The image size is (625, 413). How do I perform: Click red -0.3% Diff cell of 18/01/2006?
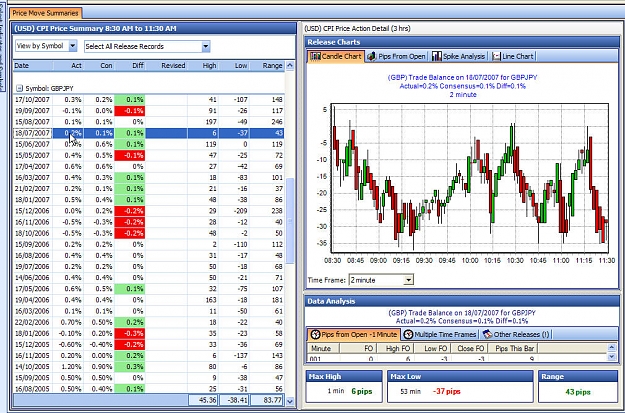[x=130, y=333]
